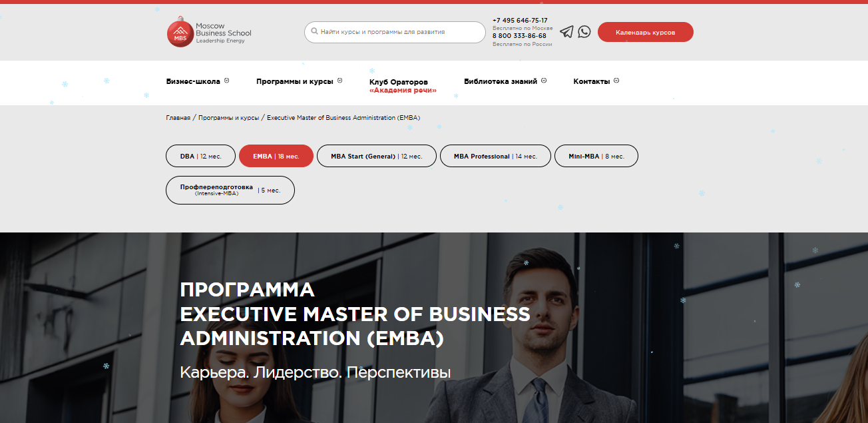
Task: Open Программы и курсы breadcrumb link
Action: (x=228, y=118)
